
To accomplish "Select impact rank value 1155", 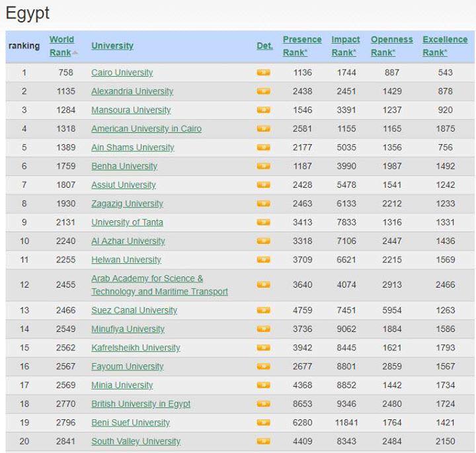I will click(346, 129).
